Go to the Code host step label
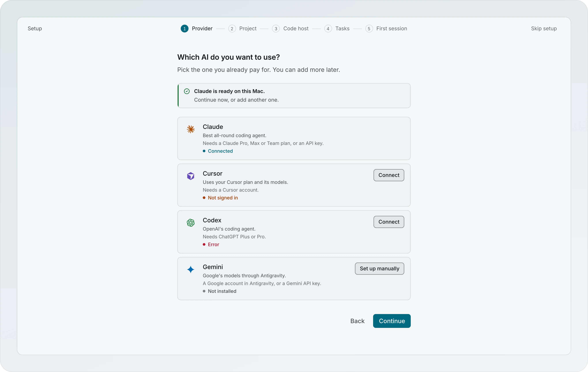This screenshot has width=588, height=372. (x=296, y=29)
